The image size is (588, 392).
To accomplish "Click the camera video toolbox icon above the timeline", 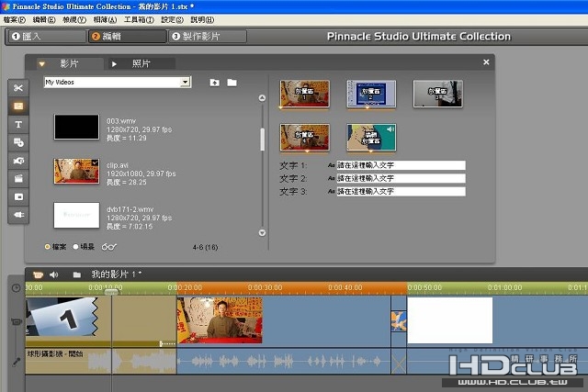I will coord(38,274).
